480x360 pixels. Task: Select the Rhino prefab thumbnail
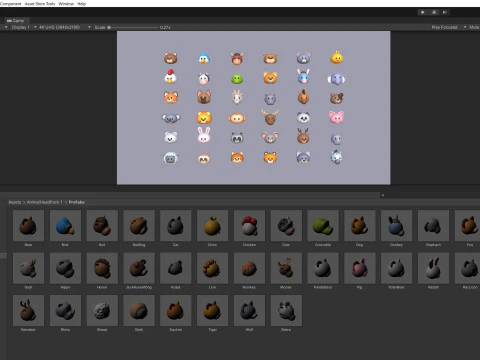(x=65, y=310)
